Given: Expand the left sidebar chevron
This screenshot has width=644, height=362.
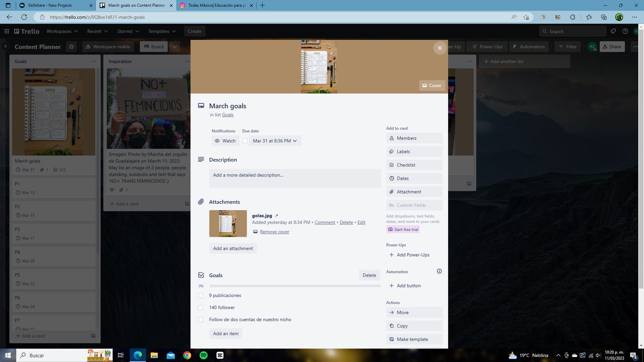Looking at the screenshot, I should 5,47.
